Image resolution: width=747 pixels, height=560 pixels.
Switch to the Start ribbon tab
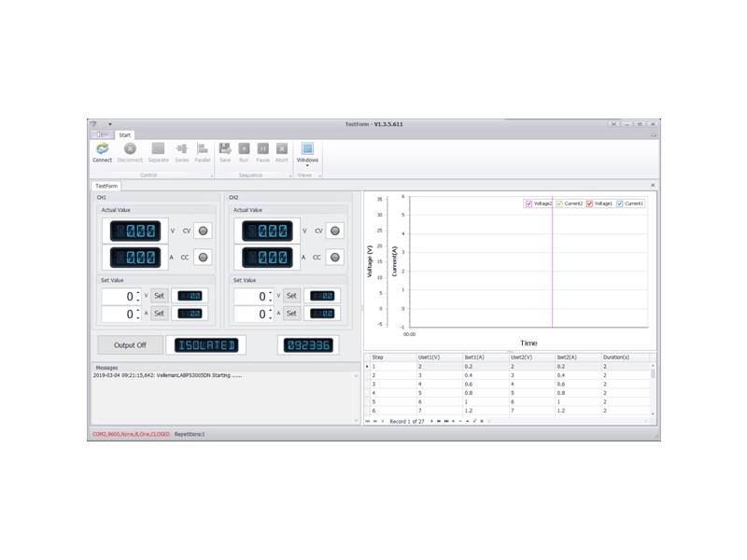pos(124,135)
